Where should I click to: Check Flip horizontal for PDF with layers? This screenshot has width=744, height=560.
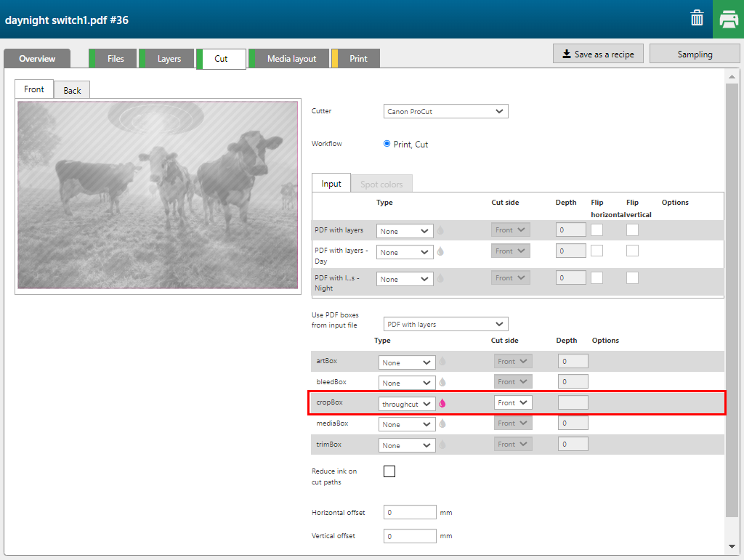click(597, 230)
